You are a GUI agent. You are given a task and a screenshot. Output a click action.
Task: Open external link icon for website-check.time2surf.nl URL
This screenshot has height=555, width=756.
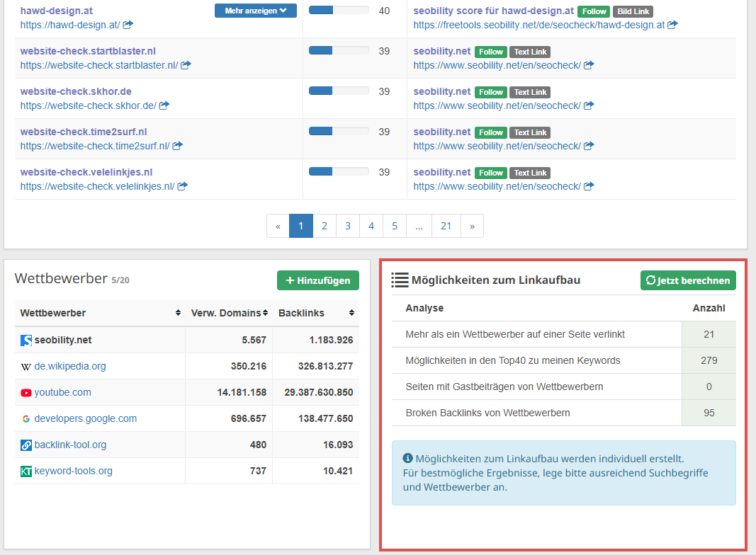[x=177, y=146]
